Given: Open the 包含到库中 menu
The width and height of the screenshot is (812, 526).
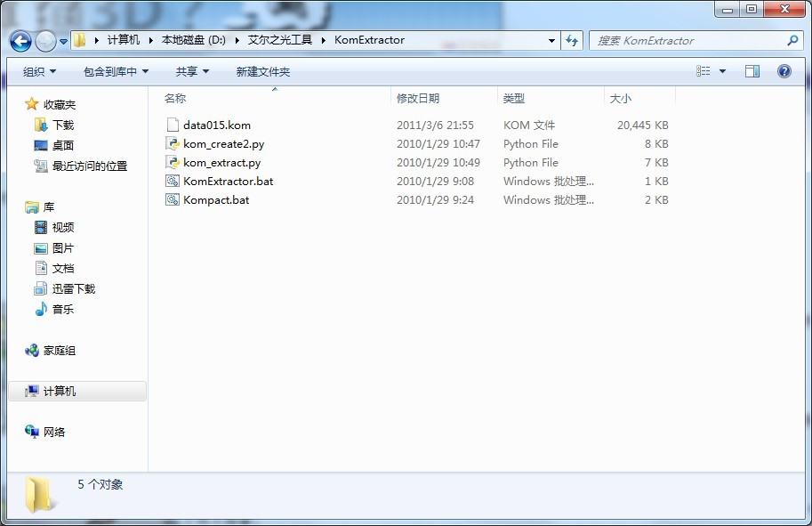Looking at the screenshot, I should 116,71.
